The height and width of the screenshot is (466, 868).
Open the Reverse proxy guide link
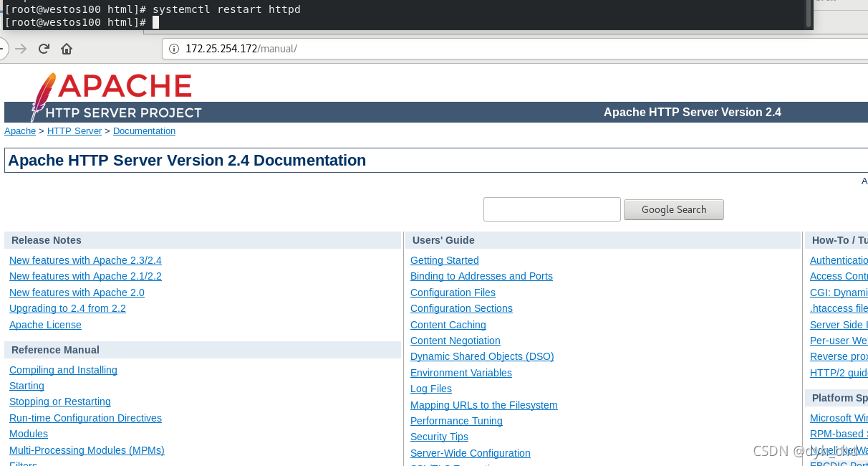pos(839,356)
